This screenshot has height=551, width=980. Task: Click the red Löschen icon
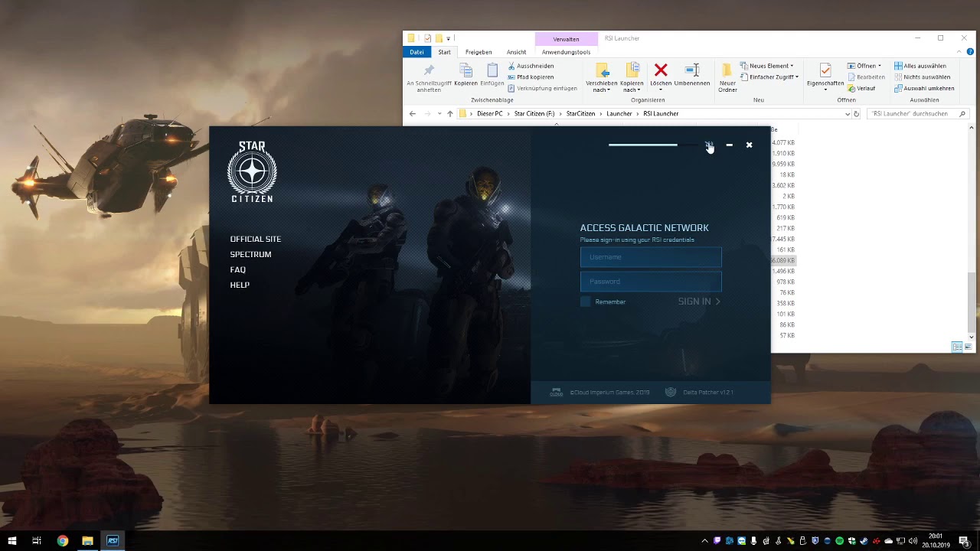click(x=661, y=70)
